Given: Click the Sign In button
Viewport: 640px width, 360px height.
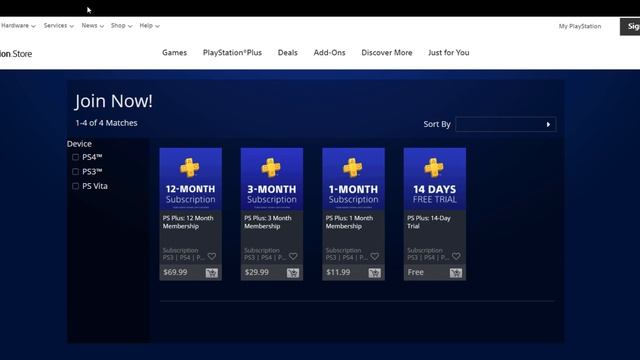Looking at the screenshot, I should pos(630,27).
